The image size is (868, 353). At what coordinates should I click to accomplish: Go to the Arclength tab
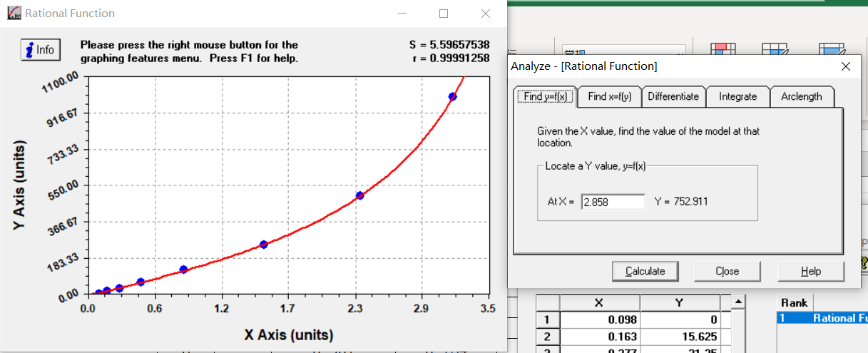pos(801,97)
